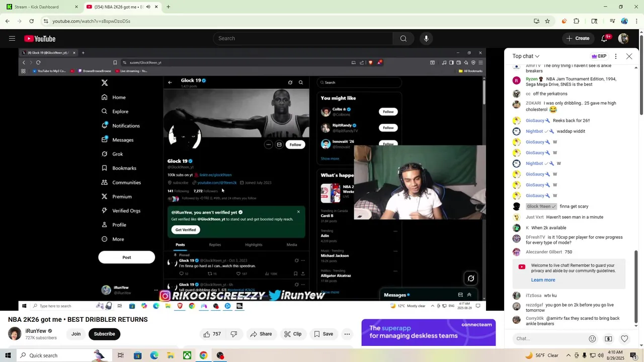Reload the current page
The width and height of the screenshot is (644, 362).
point(31,21)
